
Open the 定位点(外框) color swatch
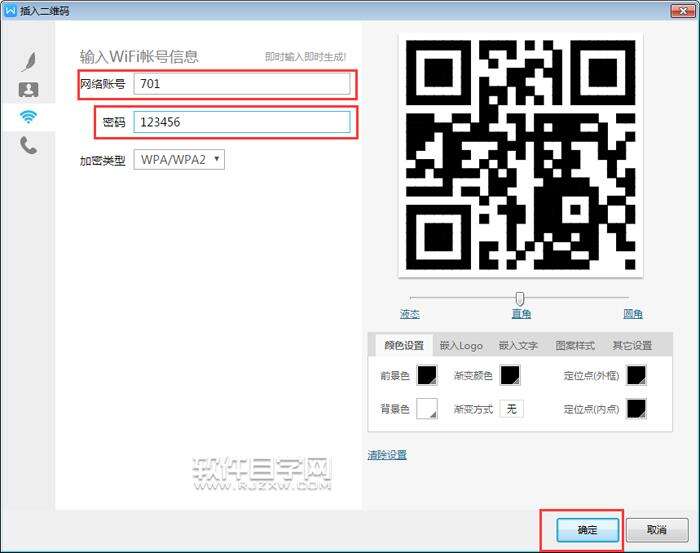coord(636,375)
